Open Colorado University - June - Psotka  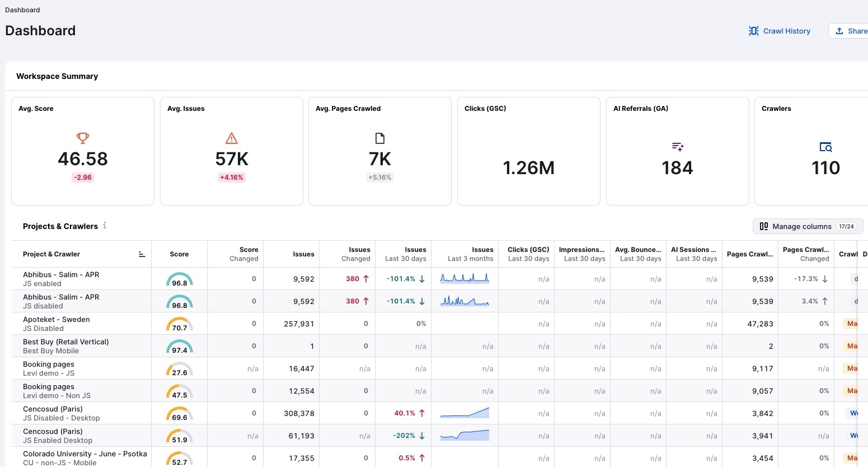coord(85,458)
